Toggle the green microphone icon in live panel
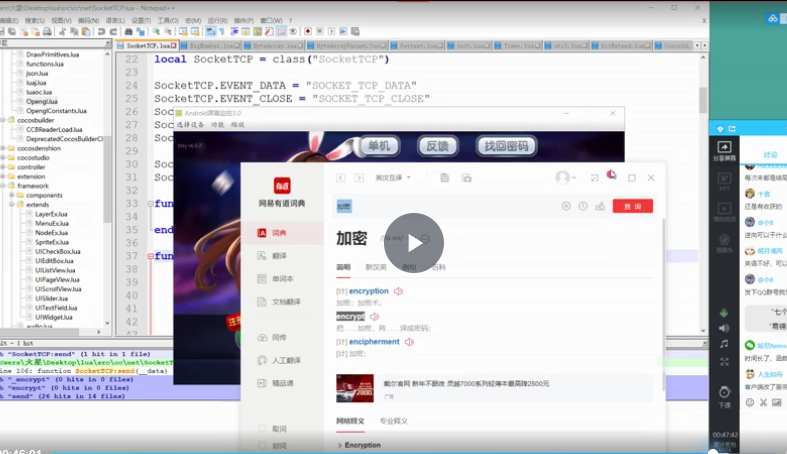Screen dimensions: 787x454 pyautogui.click(x=724, y=313)
